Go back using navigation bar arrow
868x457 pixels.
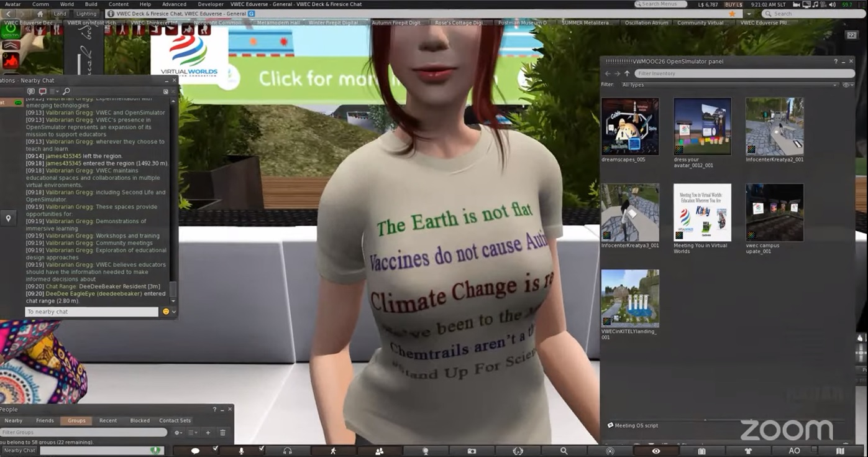point(9,14)
